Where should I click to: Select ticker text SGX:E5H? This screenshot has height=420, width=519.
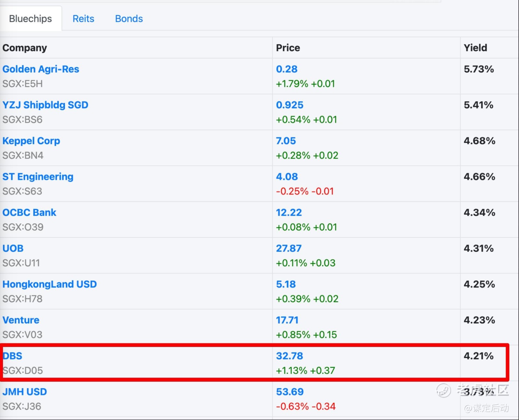(x=23, y=84)
